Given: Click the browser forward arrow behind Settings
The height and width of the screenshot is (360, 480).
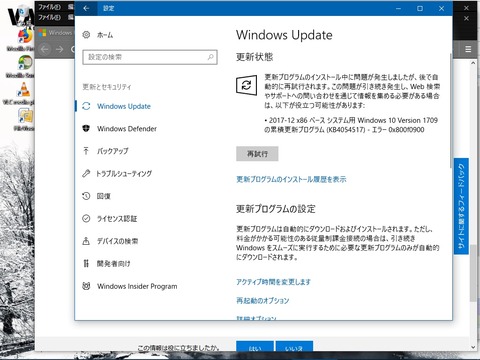Looking at the screenshot, I should 60,49.
